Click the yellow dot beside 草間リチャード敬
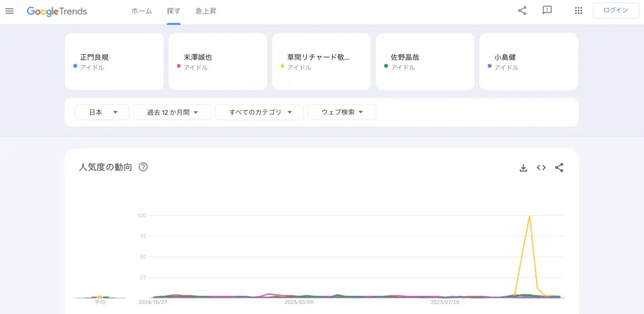This screenshot has width=644, height=314. coord(282,66)
